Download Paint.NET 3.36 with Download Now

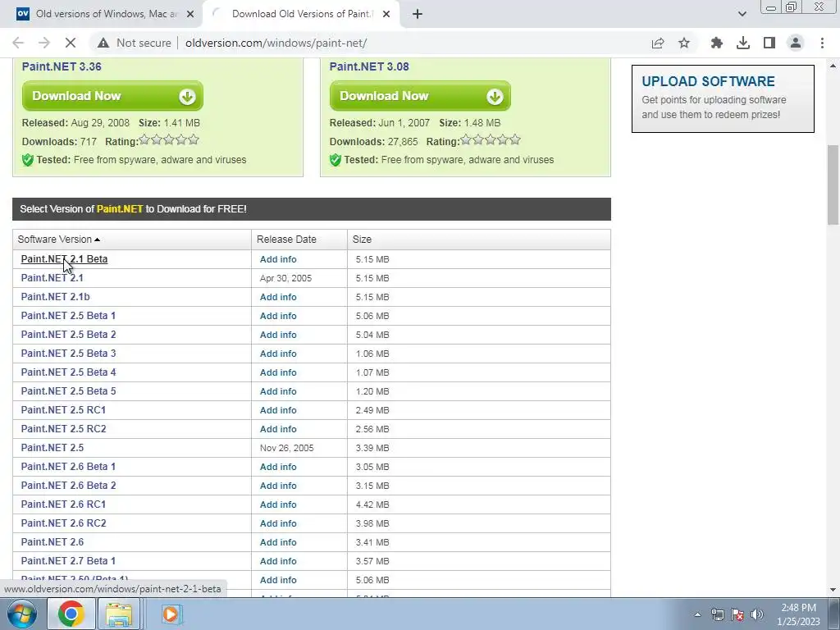(112, 96)
